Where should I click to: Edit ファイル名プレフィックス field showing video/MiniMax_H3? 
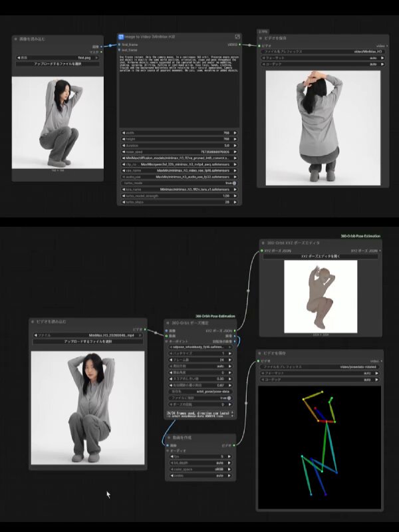pos(323,52)
